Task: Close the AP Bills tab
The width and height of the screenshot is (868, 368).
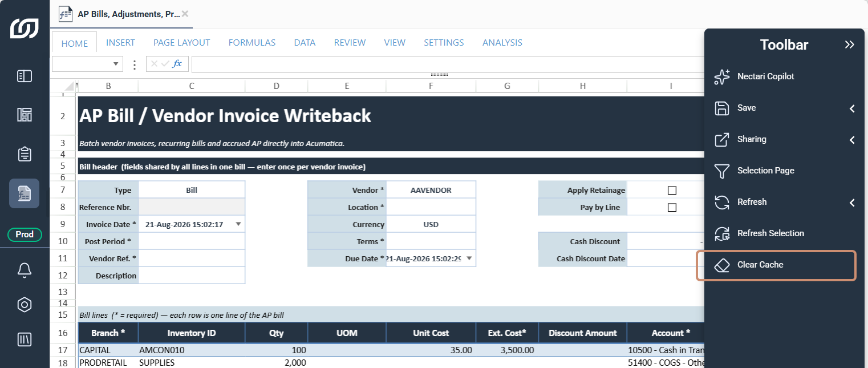Action: pos(185,14)
